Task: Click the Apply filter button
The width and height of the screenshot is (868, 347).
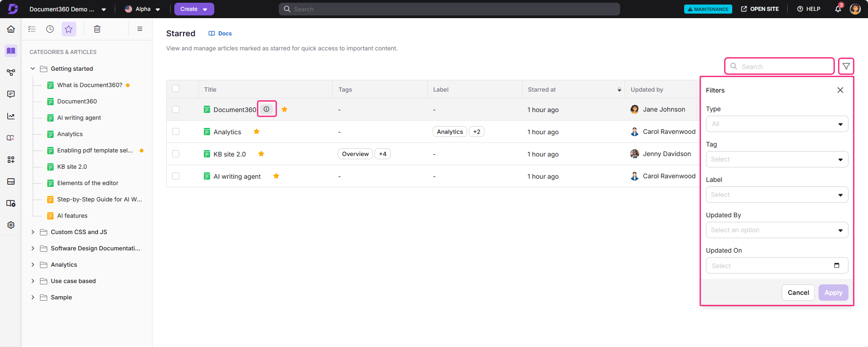Action: pyautogui.click(x=833, y=293)
